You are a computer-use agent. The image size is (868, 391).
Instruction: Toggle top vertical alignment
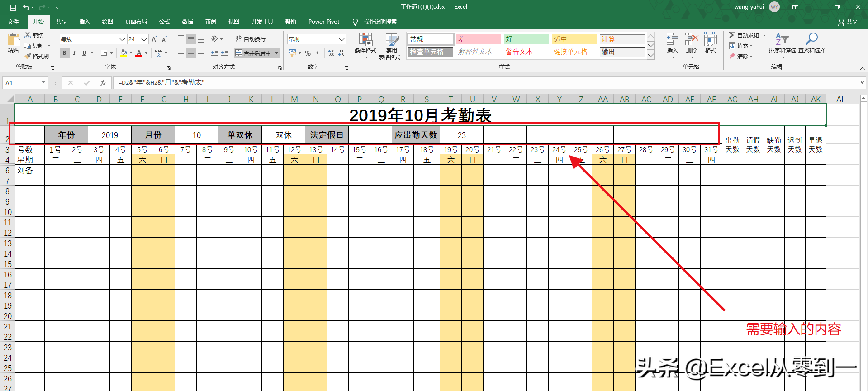point(181,39)
